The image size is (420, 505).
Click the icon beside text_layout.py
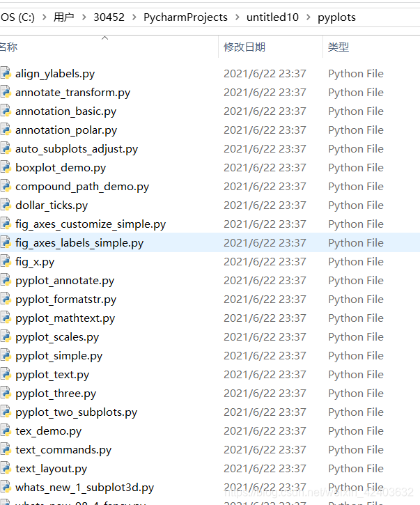(x=6, y=468)
